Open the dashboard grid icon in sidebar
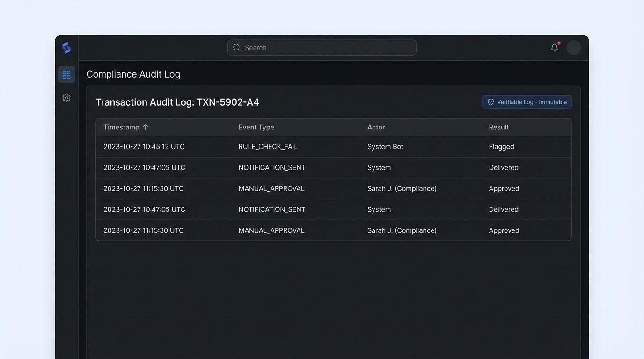Viewport: 644px width, 359px height. [x=66, y=75]
